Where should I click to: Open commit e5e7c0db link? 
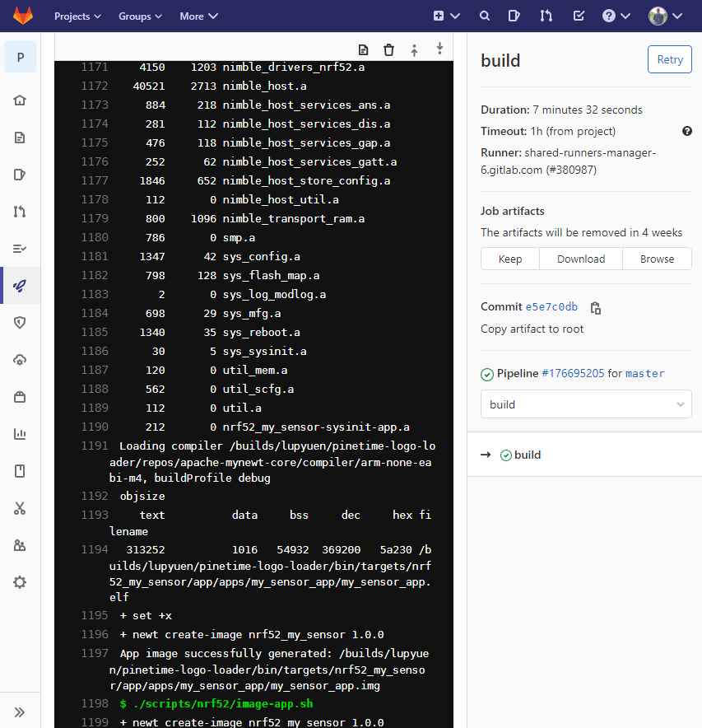(551, 307)
